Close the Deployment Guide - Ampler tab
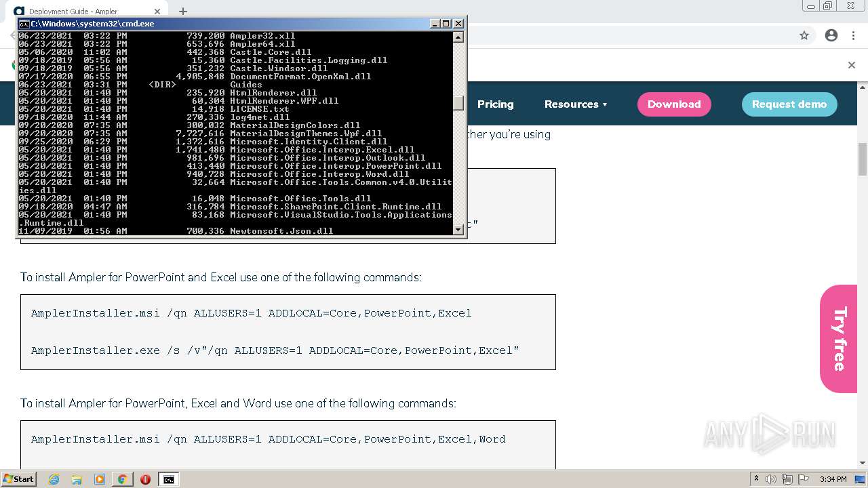 click(157, 12)
